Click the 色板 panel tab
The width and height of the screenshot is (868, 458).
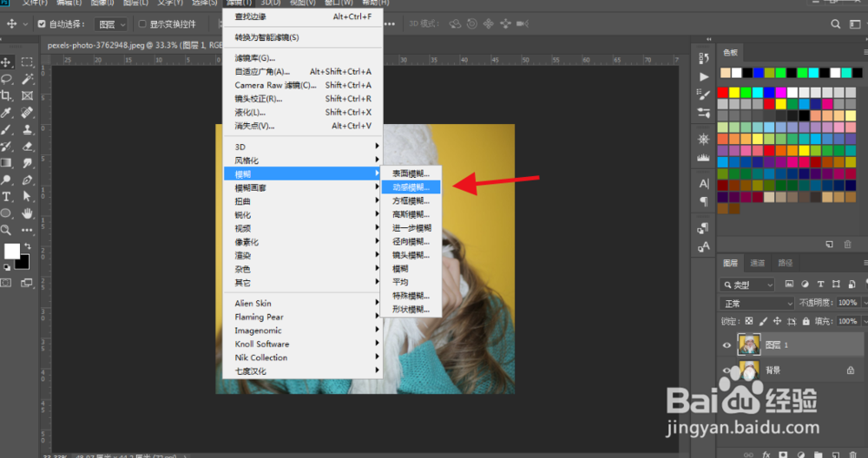(730, 53)
